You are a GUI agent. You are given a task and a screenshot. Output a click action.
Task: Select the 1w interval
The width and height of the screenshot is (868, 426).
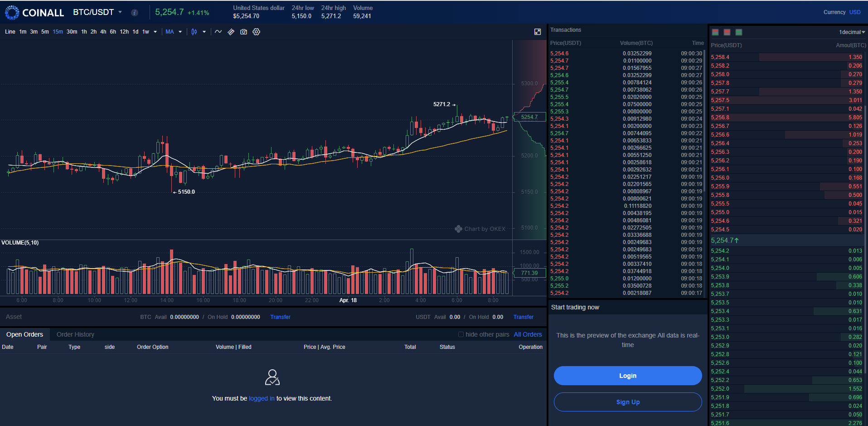point(145,32)
